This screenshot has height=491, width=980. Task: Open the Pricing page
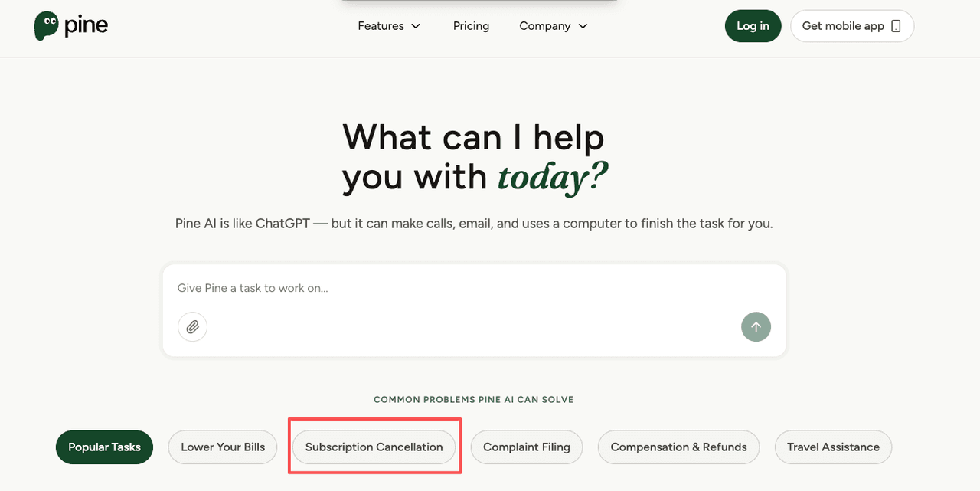click(x=471, y=25)
